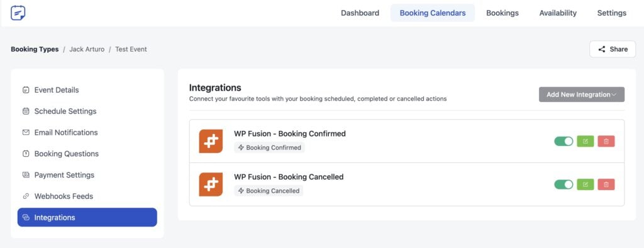The image size is (644, 248).
Task: Open Webhooks Feeds in sidebar
Action: 87,196
